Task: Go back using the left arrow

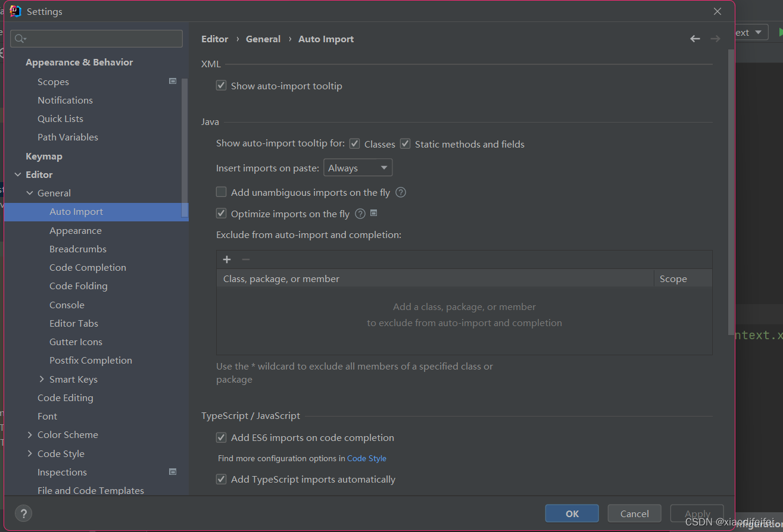Action: [x=695, y=39]
